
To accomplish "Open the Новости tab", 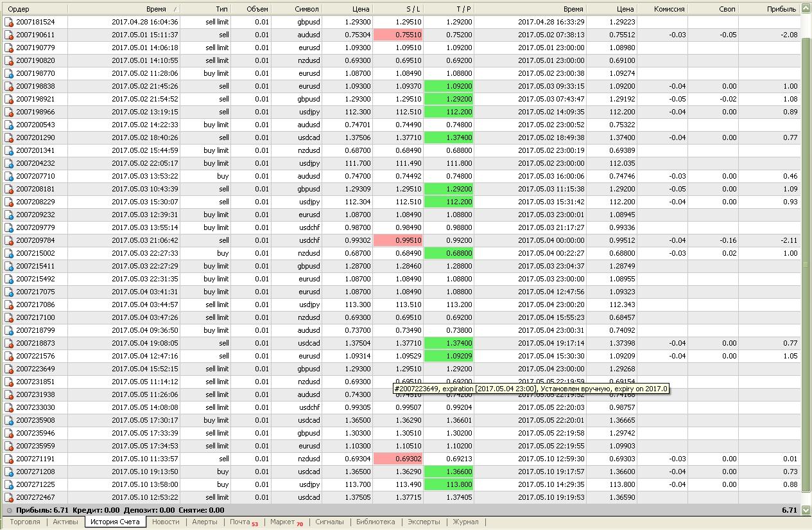I will click(166, 522).
